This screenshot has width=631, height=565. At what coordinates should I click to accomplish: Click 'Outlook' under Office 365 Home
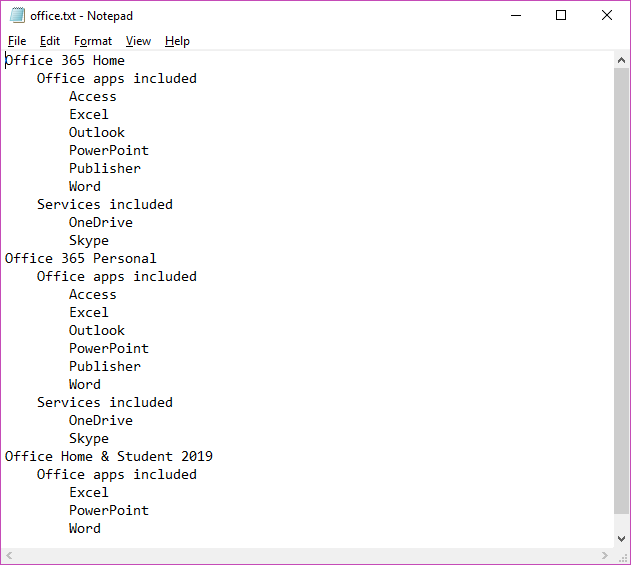[97, 132]
